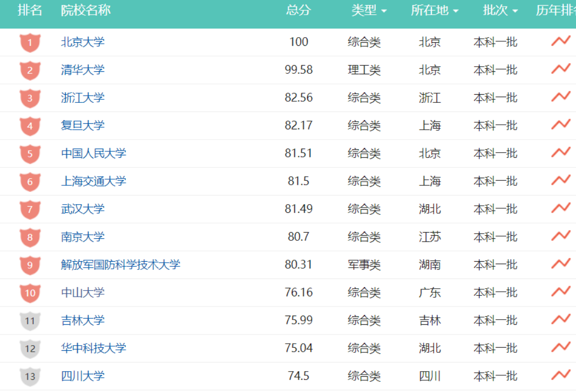Click the 江苏 location cell
This screenshot has width=576, height=392.
coord(430,237)
